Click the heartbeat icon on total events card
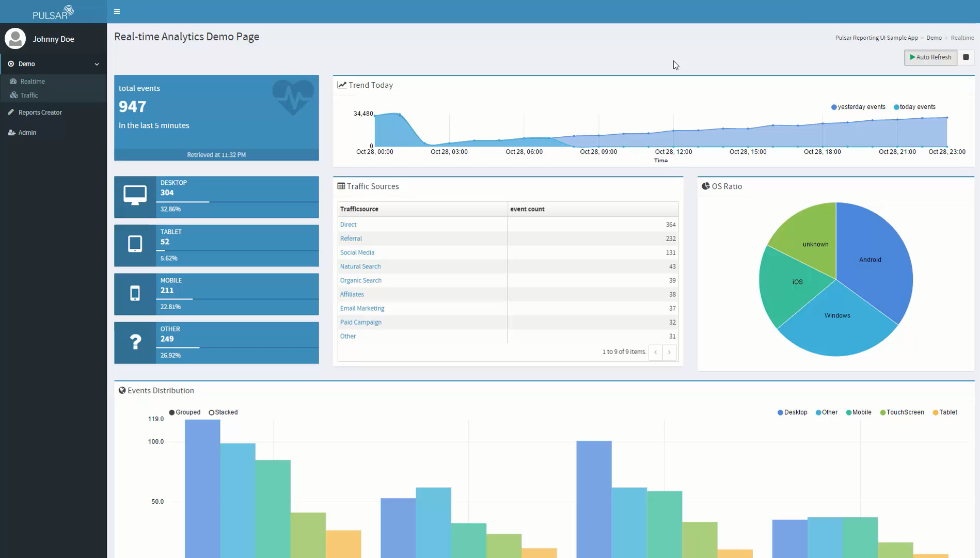 (x=293, y=97)
